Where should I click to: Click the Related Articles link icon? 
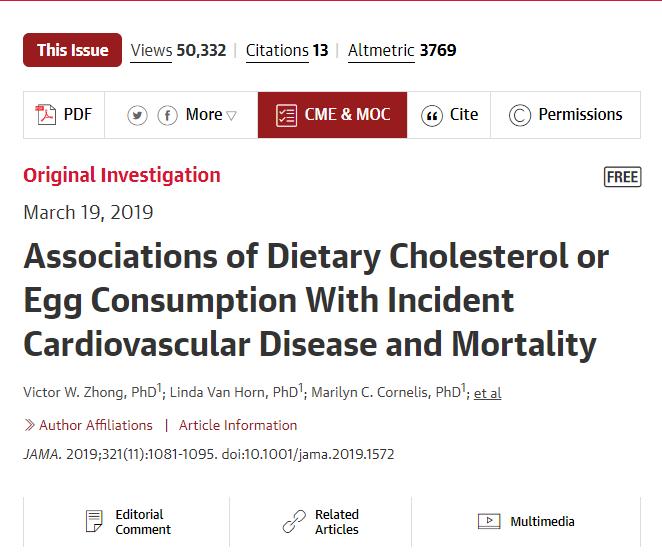click(294, 521)
